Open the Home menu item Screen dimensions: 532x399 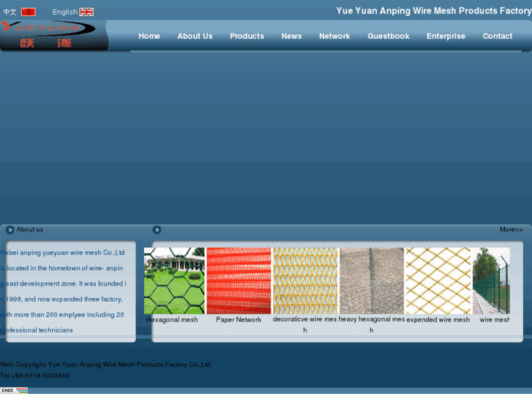[x=149, y=36]
